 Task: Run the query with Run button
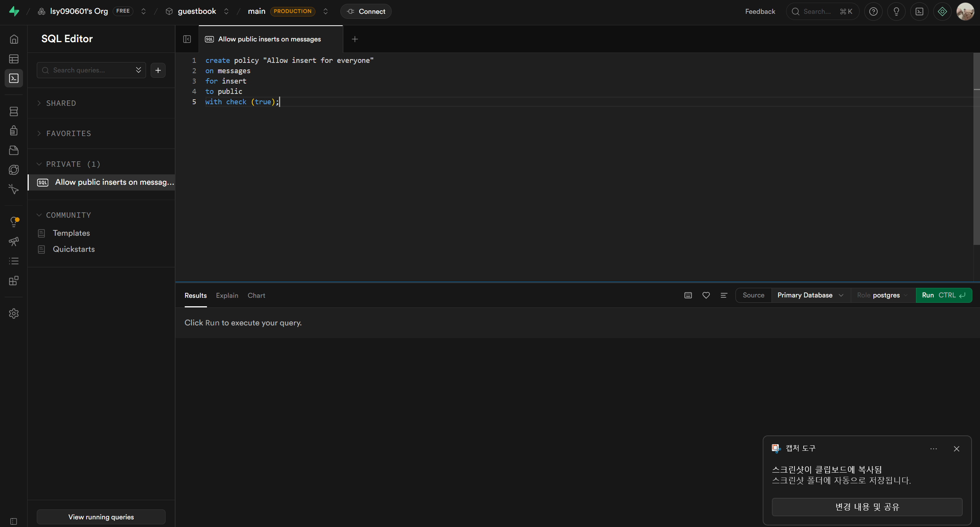[x=944, y=295]
